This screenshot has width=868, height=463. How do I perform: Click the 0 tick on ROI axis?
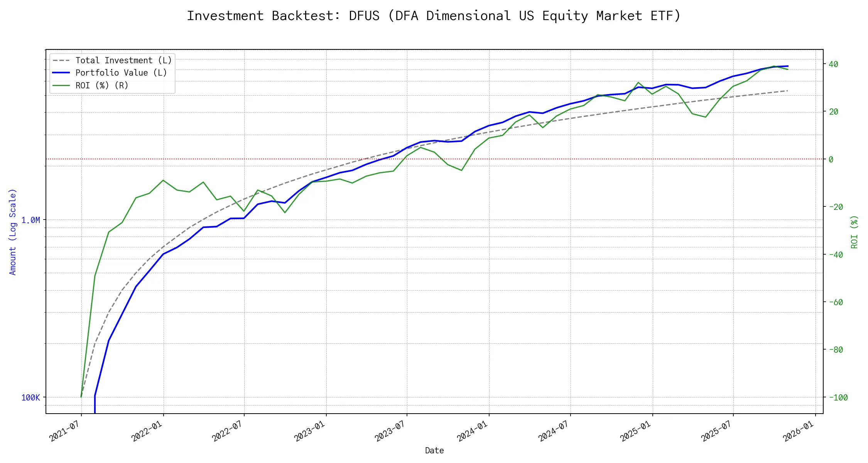pyautogui.click(x=831, y=159)
